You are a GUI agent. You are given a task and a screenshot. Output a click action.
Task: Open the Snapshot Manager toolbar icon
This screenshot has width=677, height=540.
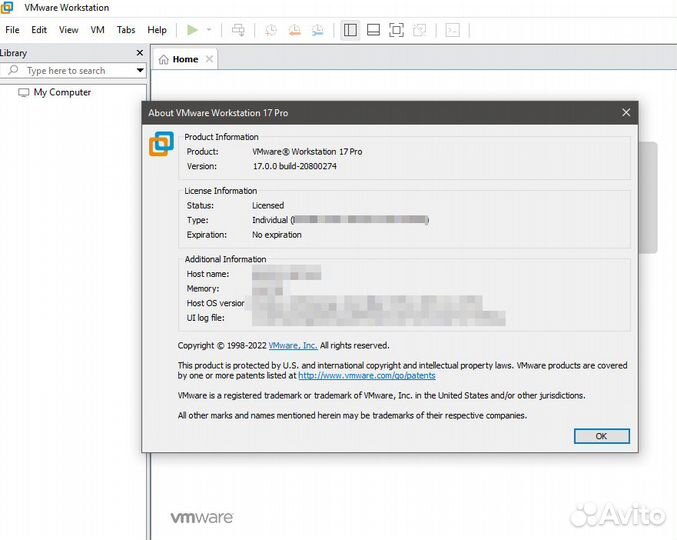pyautogui.click(x=318, y=30)
